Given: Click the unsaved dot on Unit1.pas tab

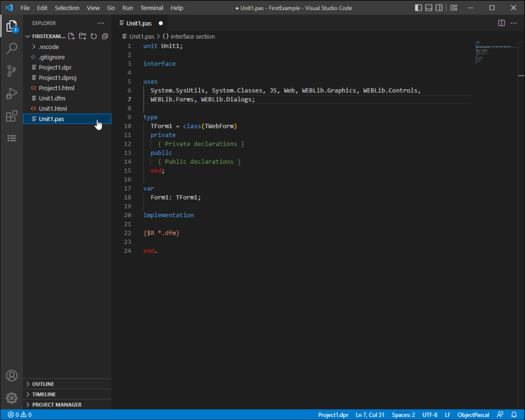Looking at the screenshot, I should [161, 23].
